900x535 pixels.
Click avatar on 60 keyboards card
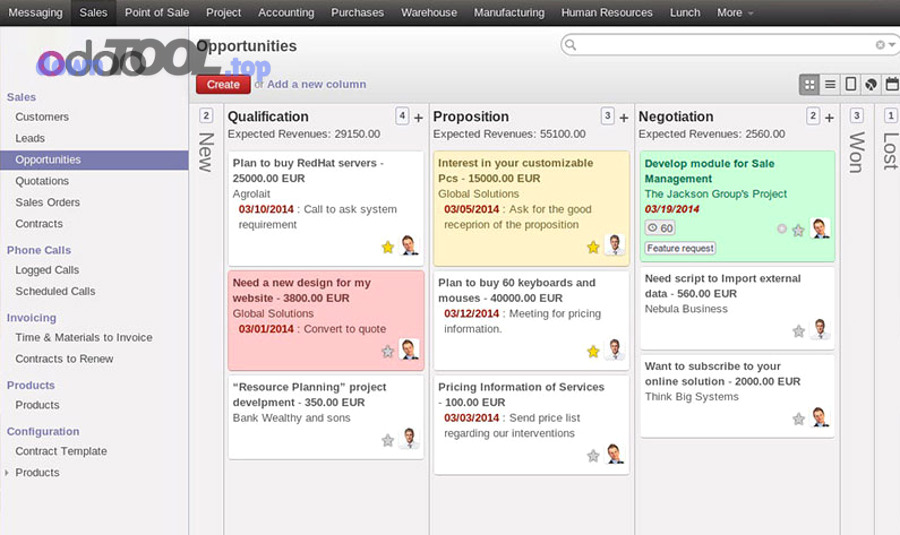(x=615, y=349)
